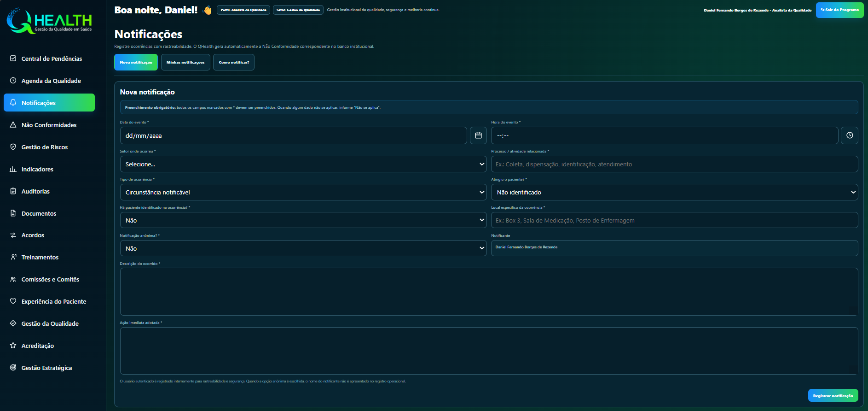
Task: Open the Notificação anônima dropdown
Action: coord(303,248)
